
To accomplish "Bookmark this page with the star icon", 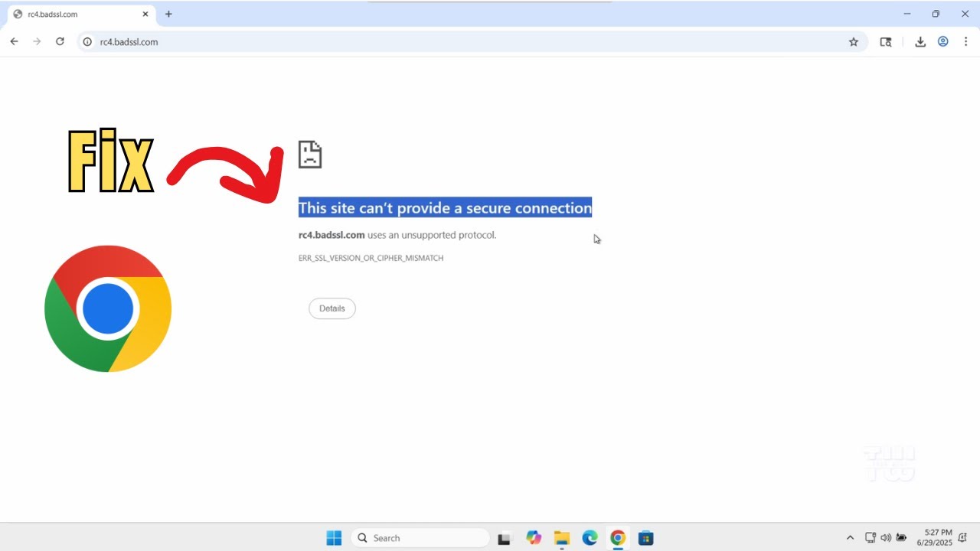I will click(854, 42).
